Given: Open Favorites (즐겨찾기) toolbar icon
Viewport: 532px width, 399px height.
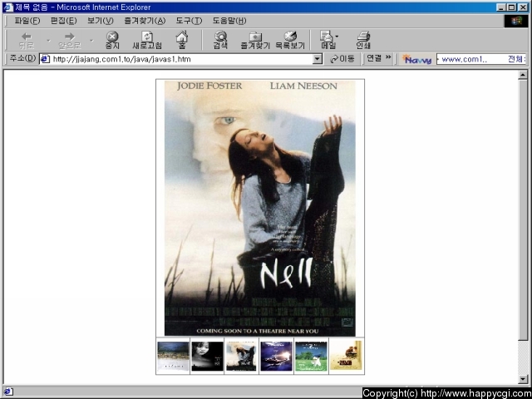Looking at the screenshot, I should click(255, 41).
